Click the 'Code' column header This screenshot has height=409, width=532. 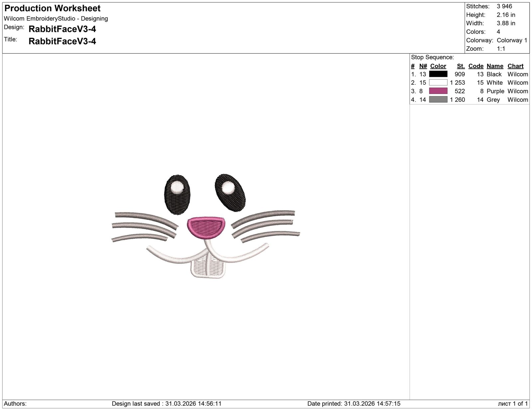pyautogui.click(x=475, y=66)
